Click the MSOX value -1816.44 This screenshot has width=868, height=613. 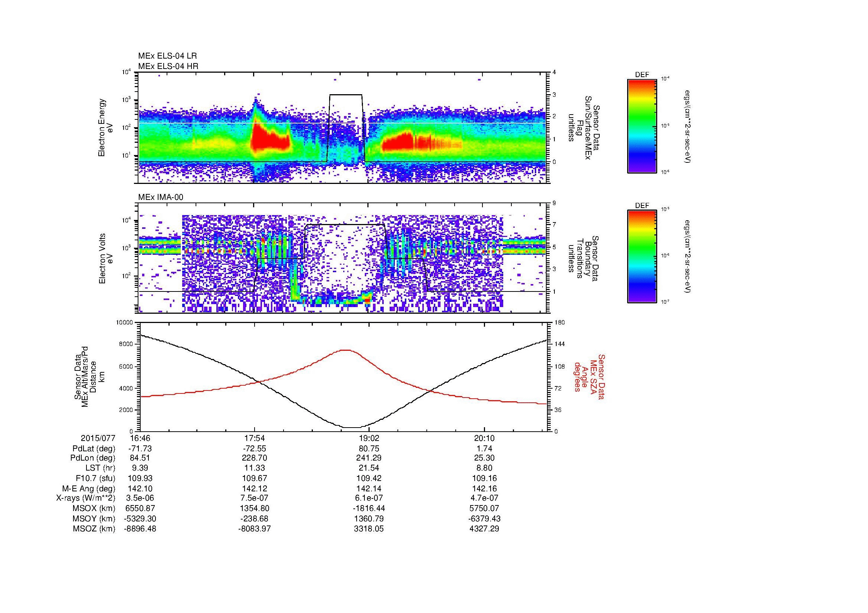tap(369, 508)
